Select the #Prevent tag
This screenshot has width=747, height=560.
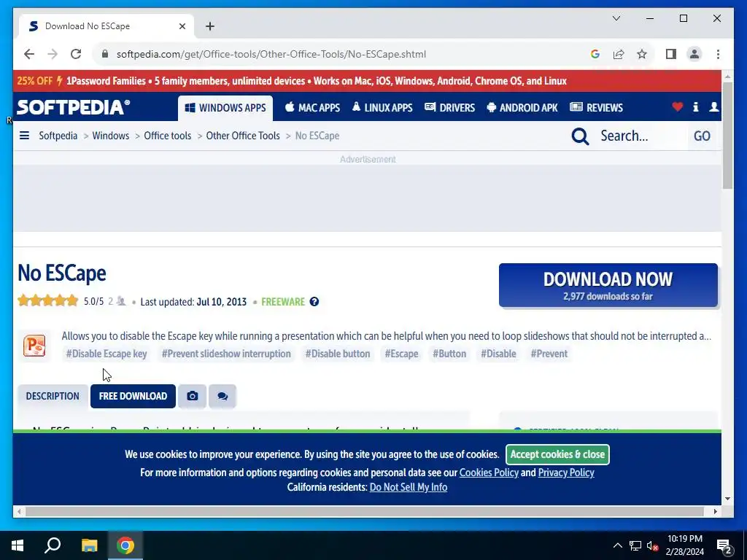549,354
